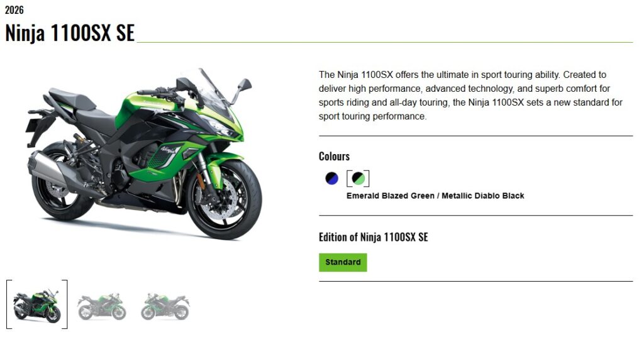Viewport: 644px width, 337px height.
Task: Show the third thumbnail left-facing view
Action: (x=165, y=306)
